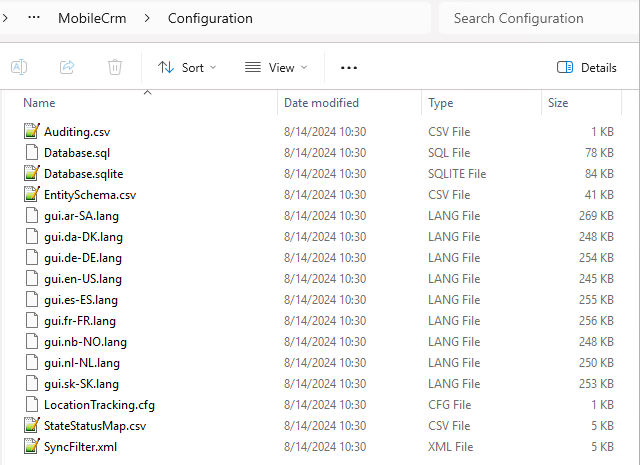Open the View dropdown menu
Viewport: 640px width, 465px height.
(x=276, y=67)
